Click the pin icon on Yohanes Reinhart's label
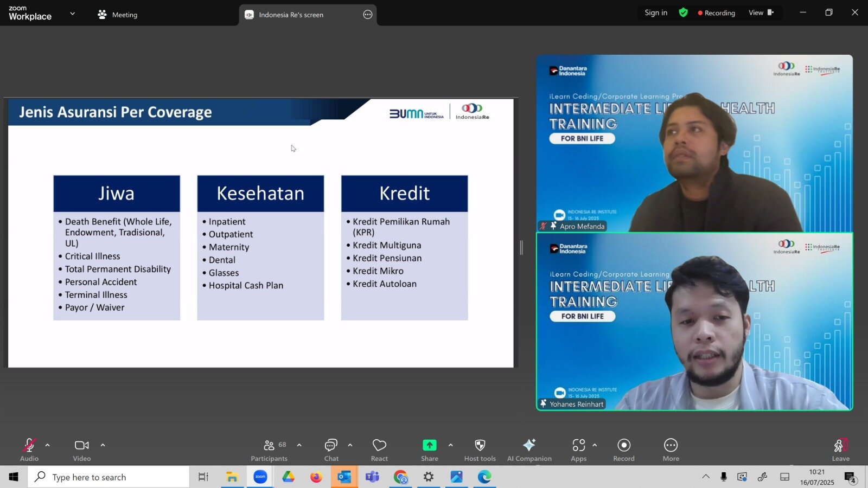868x488 pixels. click(543, 404)
